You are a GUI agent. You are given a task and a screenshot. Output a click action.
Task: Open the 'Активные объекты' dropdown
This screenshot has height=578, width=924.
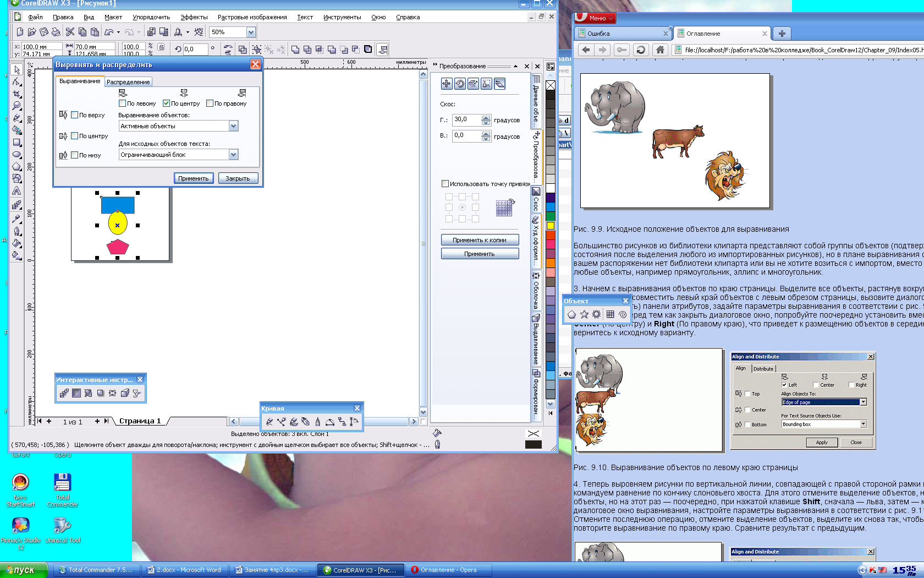pos(234,126)
